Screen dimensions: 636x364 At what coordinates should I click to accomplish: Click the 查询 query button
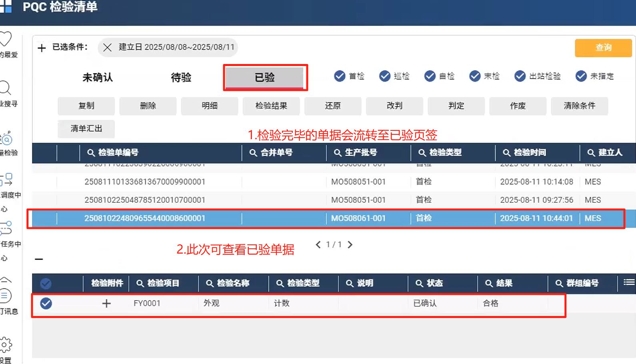pyautogui.click(x=603, y=48)
